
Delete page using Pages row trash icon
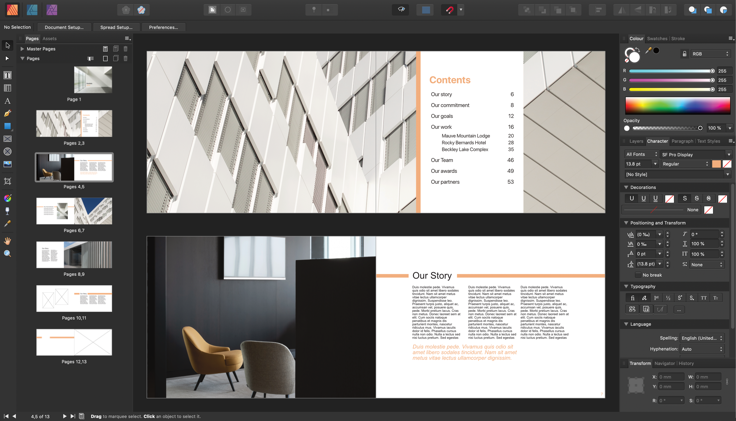click(x=125, y=59)
